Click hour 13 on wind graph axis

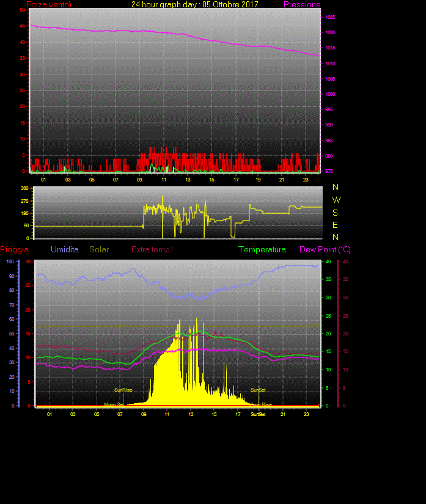click(188, 180)
